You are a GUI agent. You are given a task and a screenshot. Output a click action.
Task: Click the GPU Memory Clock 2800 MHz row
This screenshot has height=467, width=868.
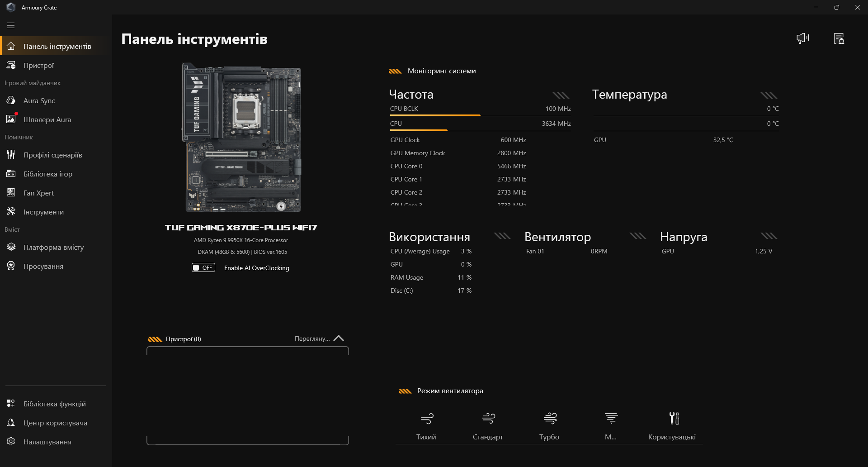pyautogui.click(x=458, y=153)
